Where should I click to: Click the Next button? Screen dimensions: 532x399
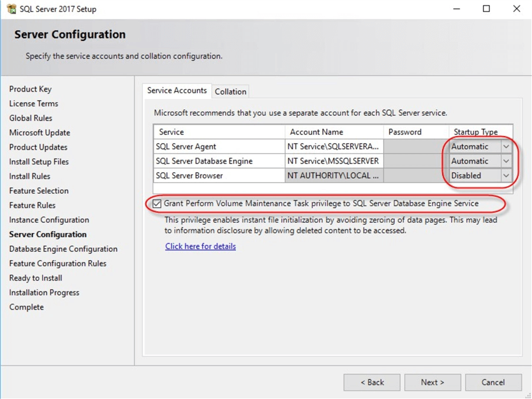pyautogui.click(x=432, y=382)
